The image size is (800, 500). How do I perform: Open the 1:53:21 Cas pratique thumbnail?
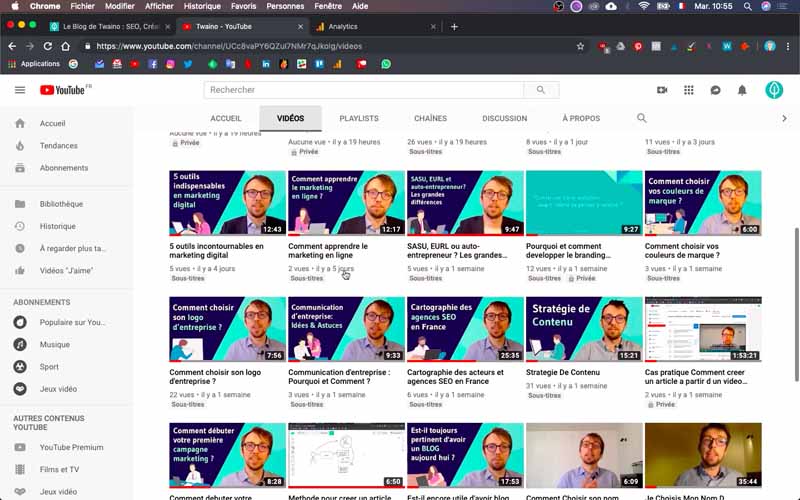[703, 329]
